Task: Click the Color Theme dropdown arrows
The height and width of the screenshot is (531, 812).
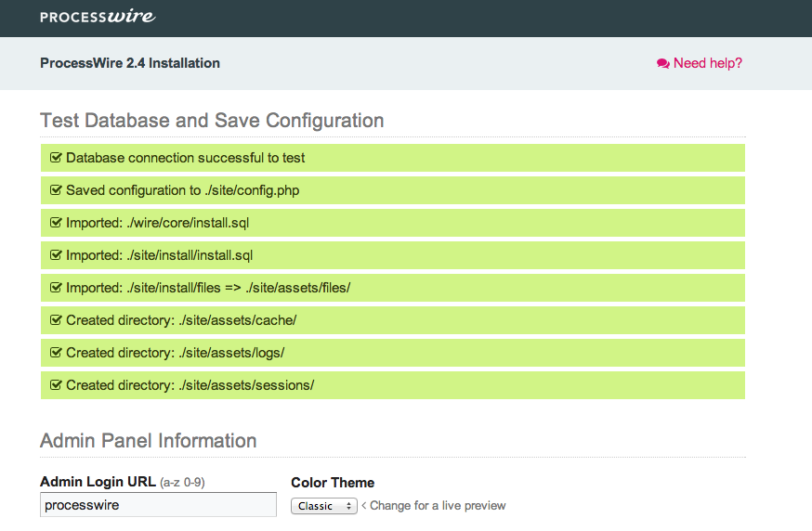Action: pyautogui.click(x=349, y=506)
